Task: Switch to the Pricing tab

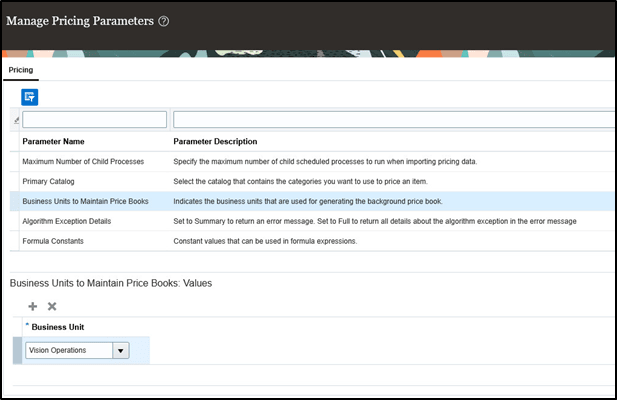Action: click(21, 70)
